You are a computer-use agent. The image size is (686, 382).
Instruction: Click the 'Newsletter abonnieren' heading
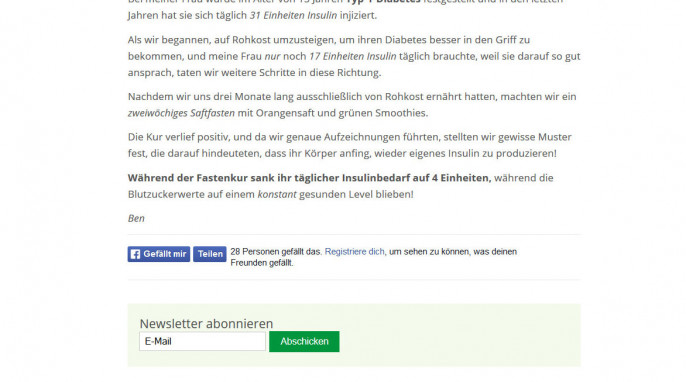[x=206, y=323]
